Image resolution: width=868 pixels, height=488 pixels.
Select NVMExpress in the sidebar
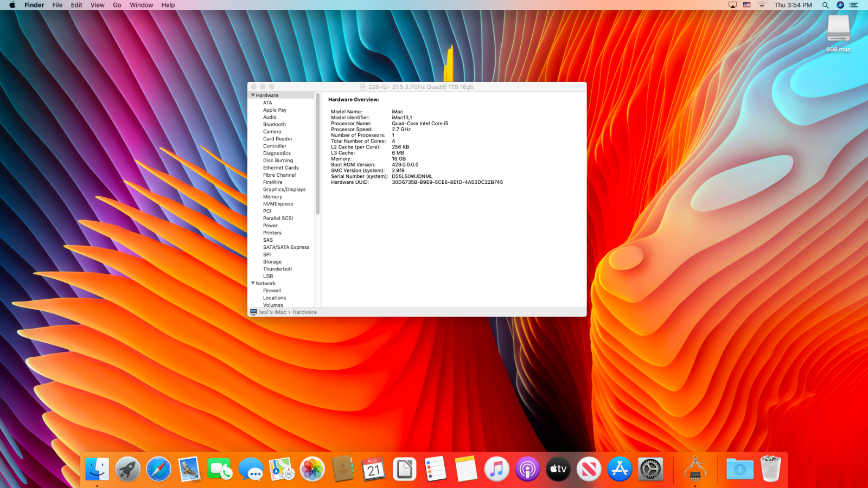click(278, 204)
